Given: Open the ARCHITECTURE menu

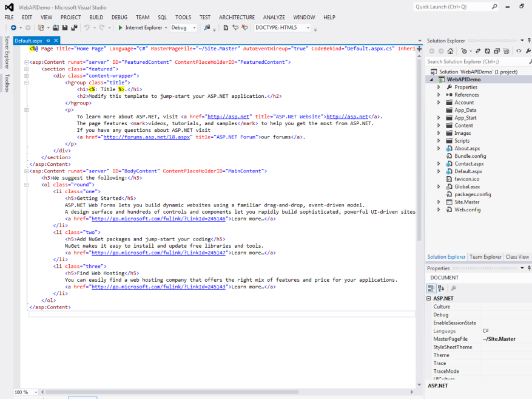Looking at the screenshot, I should (x=237, y=17).
